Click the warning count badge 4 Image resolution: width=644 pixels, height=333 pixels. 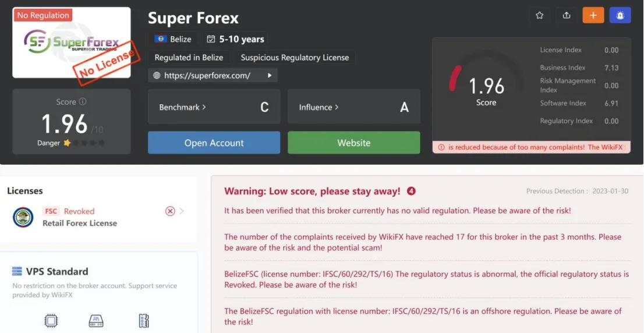(411, 191)
